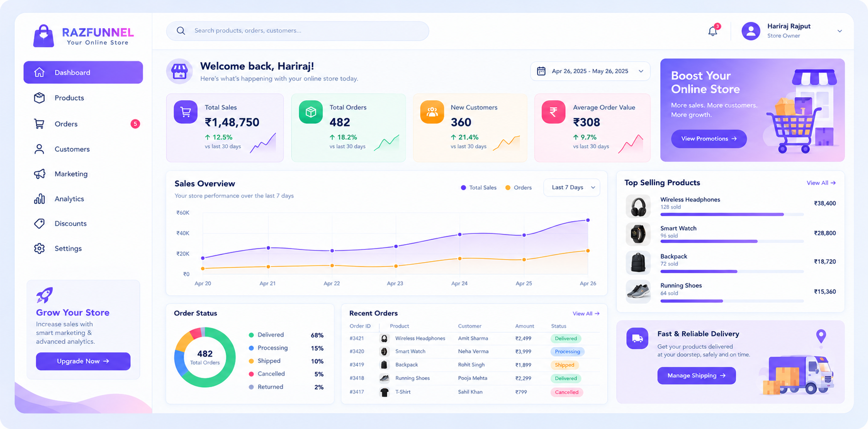
Task: Click order ID #3421 in Recent Orders
Action: (357, 339)
